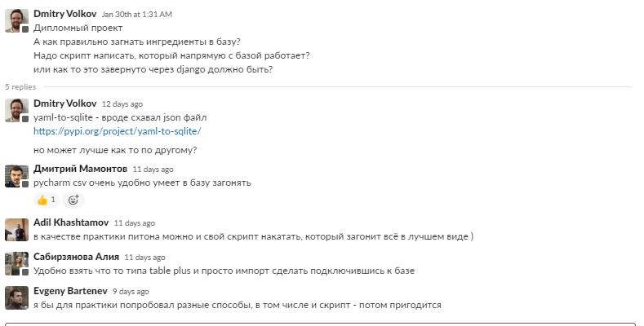644x326 pixels.
Task: Click status indicator on Дмитрий Мамонтов's avatar
Action: tap(25, 184)
